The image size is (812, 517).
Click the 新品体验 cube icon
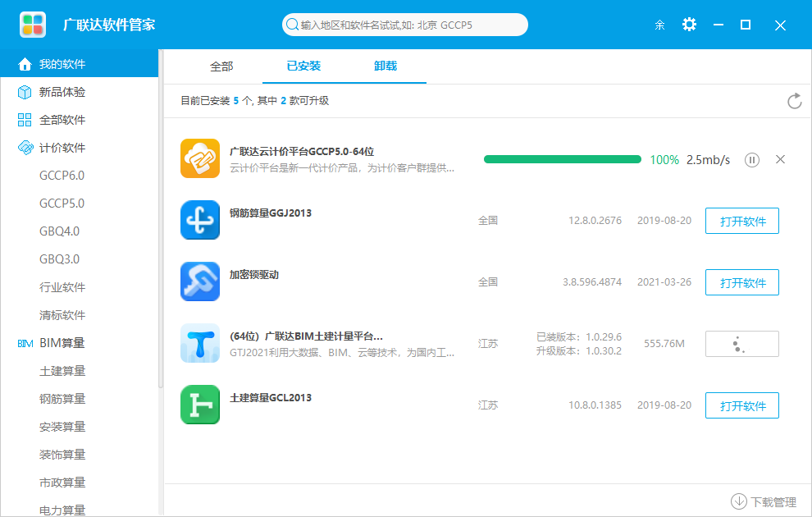(25, 92)
